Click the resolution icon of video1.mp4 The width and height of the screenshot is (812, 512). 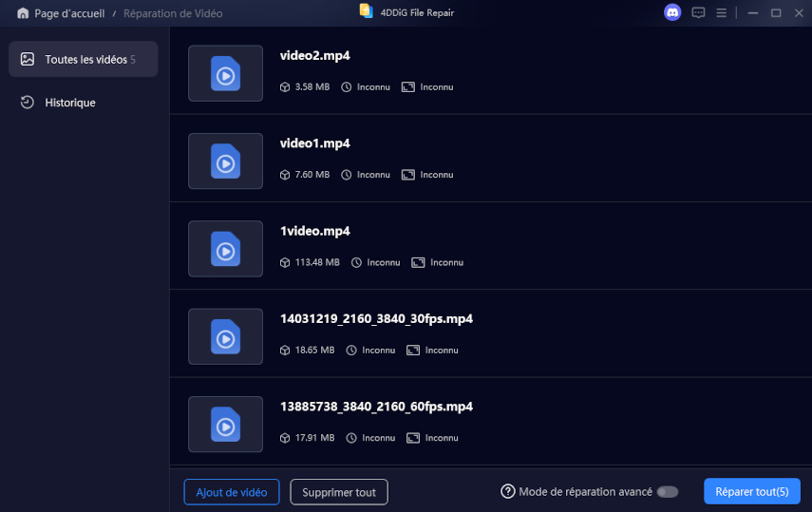pos(408,175)
